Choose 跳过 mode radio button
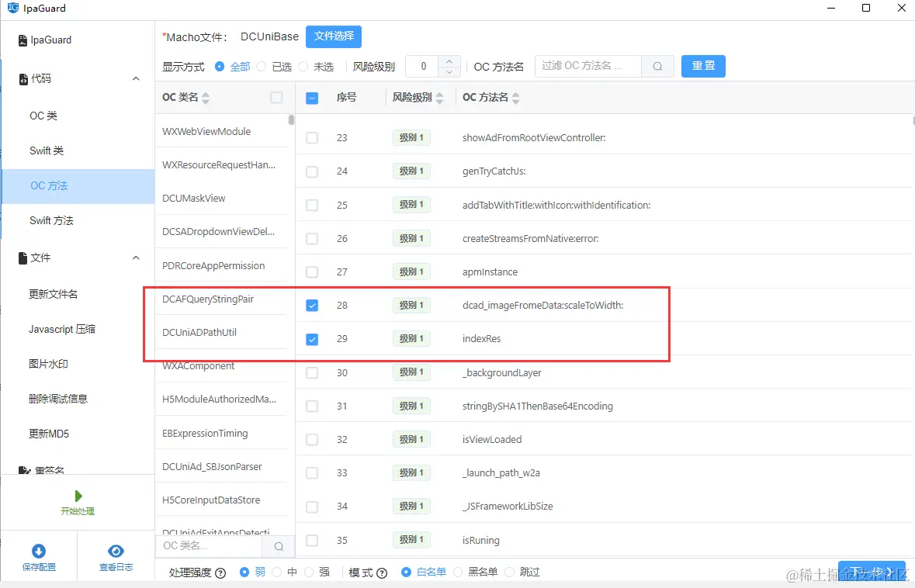This screenshot has width=915, height=588. click(x=509, y=572)
